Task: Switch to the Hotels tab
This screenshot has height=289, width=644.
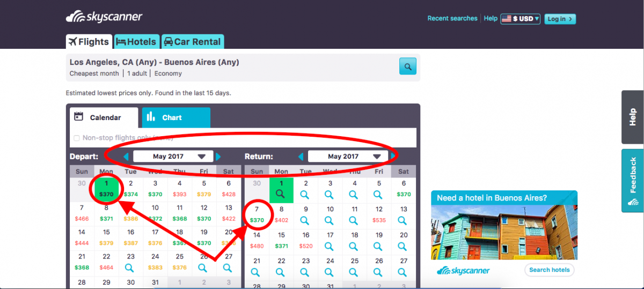Action: coord(136,42)
